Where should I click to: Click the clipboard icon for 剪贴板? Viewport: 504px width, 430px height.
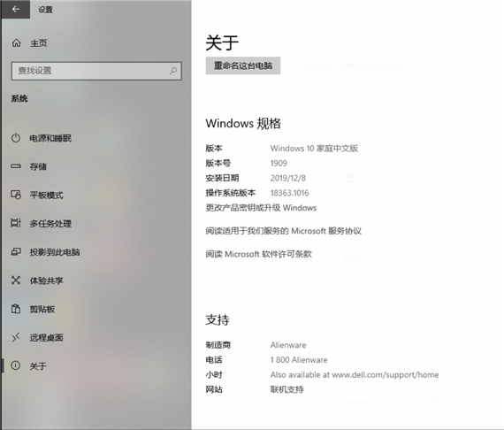pos(16,309)
